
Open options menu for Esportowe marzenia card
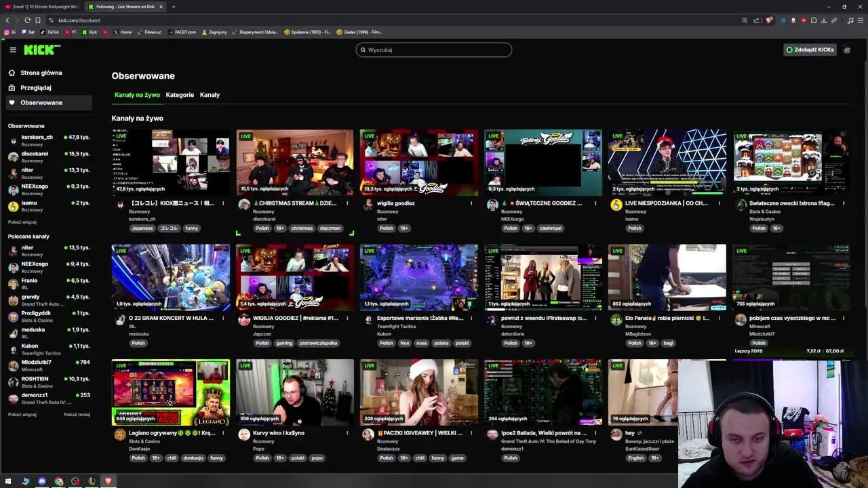tap(471, 318)
